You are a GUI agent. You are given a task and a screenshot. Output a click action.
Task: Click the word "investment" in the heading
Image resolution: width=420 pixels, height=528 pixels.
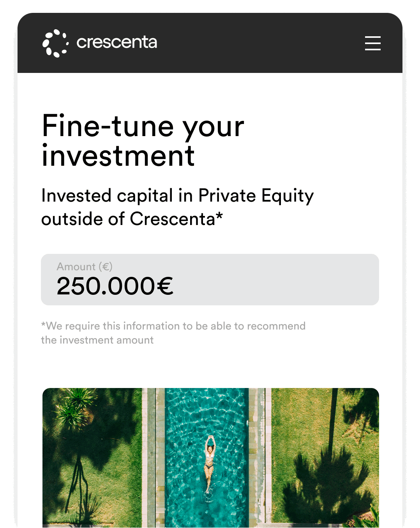(118, 156)
